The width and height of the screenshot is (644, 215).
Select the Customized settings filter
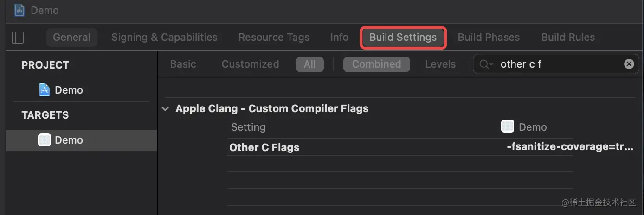pyautogui.click(x=250, y=64)
